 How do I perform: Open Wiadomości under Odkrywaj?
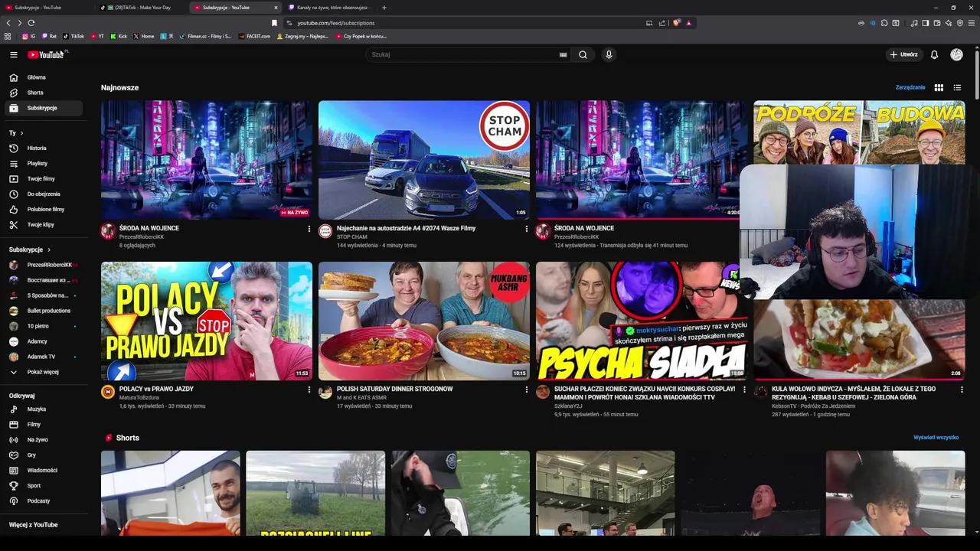click(42, 470)
